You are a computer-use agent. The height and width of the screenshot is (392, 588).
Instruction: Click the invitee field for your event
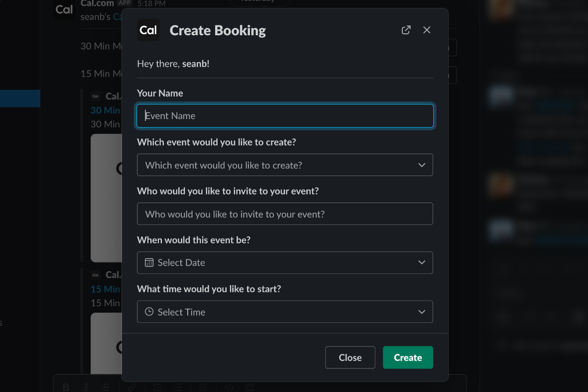pyautogui.click(x=285, y=214)
